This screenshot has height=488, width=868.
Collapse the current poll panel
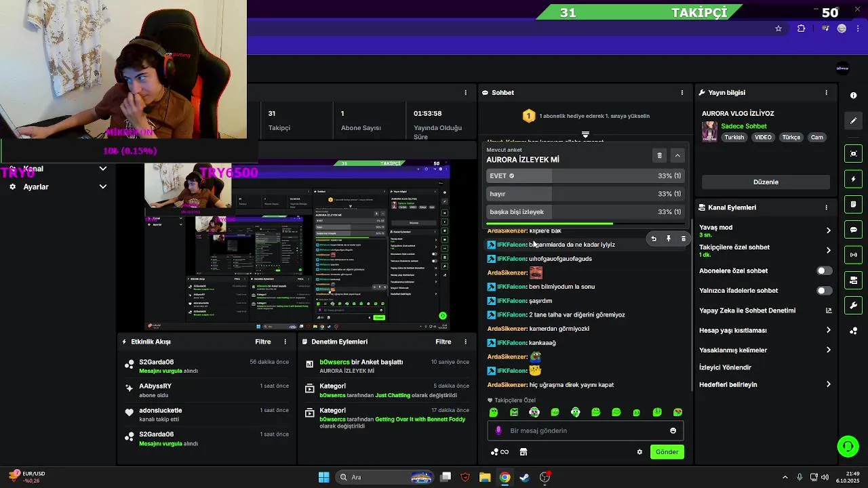677,155
